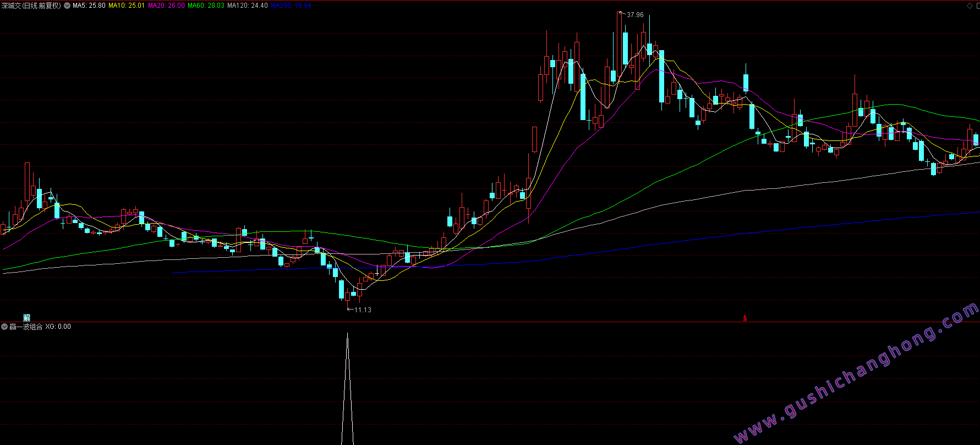This screenshot has width=980, height=445.
Task: Click the 37.96 high price label
Action: [635, 15]
